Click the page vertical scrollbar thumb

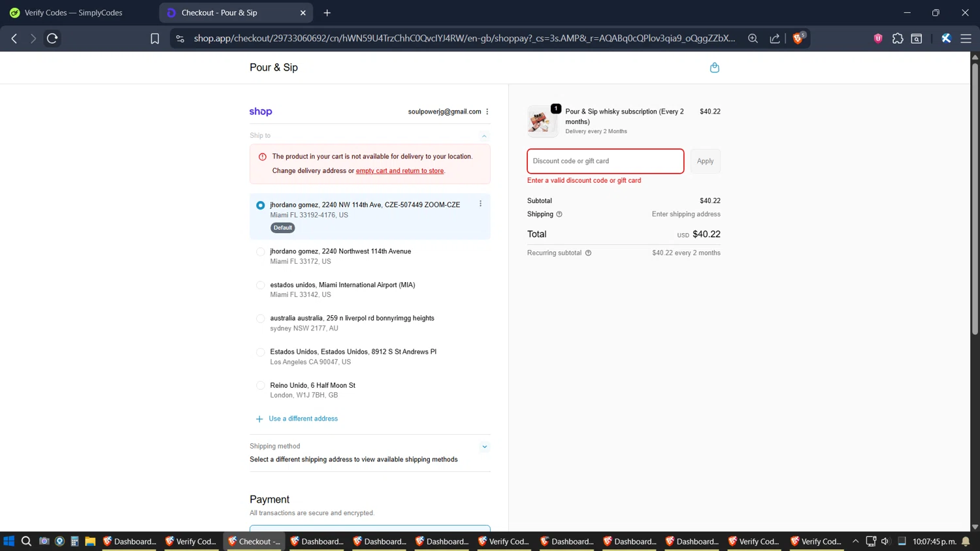(x=975, y=199)
